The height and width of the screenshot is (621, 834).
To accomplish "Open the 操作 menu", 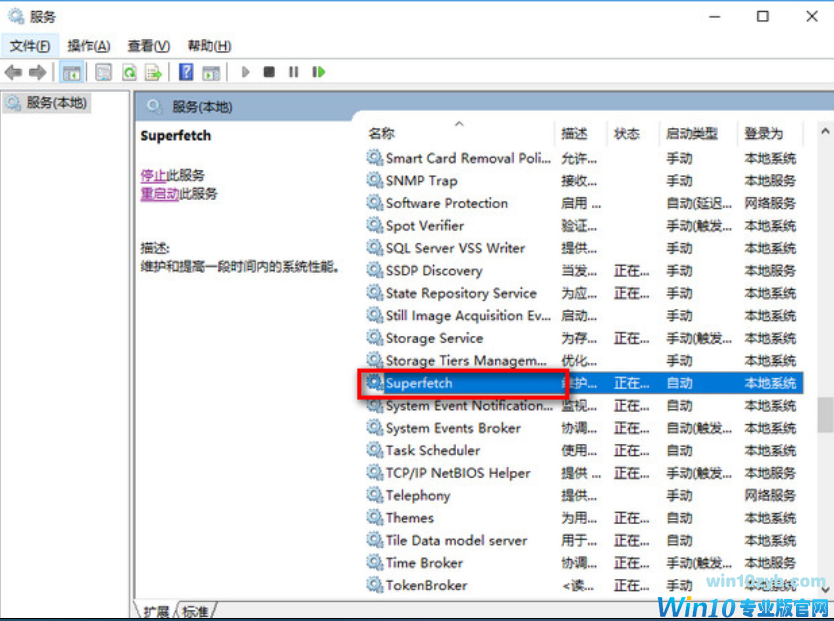I will pos(88,45).
